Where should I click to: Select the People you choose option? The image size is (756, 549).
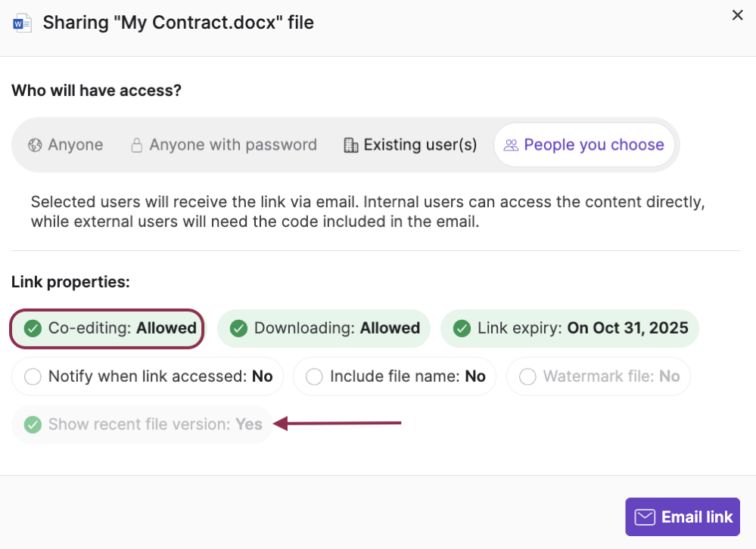coord(584,144)
